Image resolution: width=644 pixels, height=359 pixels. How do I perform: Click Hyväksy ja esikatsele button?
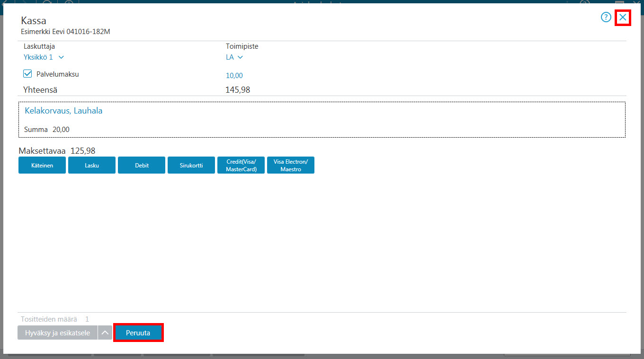coord(57,333)
